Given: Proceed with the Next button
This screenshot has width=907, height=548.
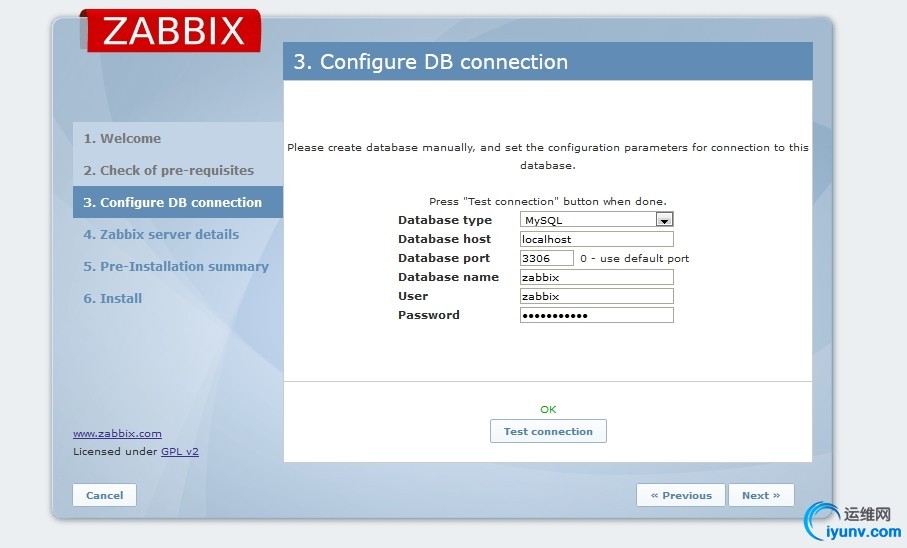Looking at the screenshot, I should (761, 495).
